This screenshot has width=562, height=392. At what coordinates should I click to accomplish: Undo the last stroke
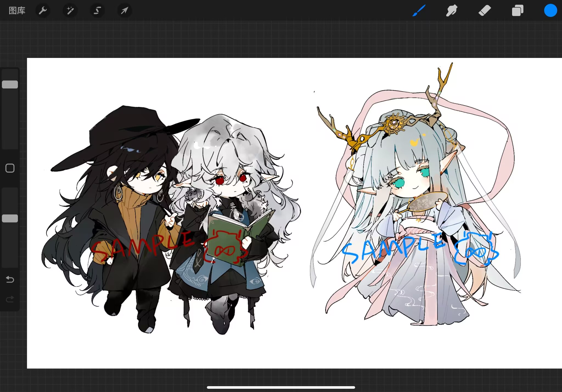point(10,279)
